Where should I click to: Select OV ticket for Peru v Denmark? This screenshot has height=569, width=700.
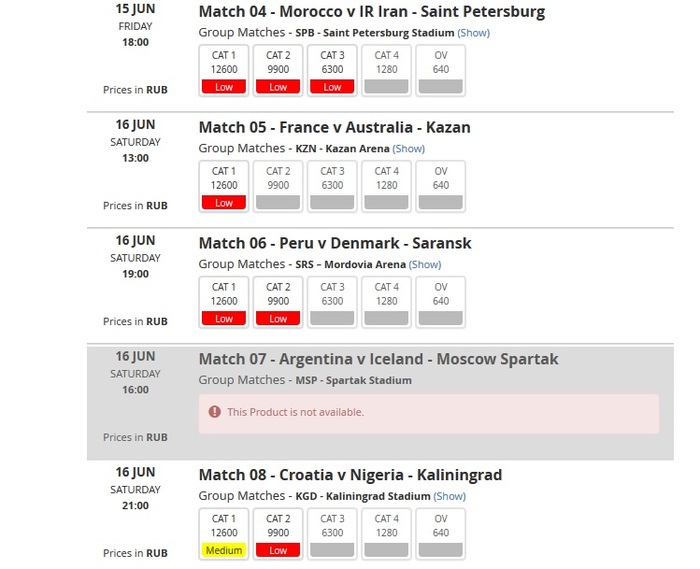tap(441, 303)
